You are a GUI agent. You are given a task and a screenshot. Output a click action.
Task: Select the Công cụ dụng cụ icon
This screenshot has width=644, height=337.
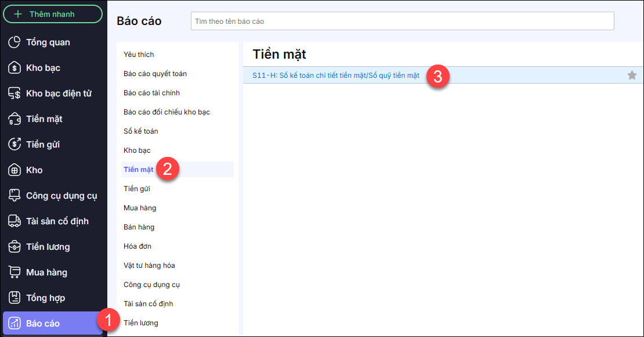(15, 196)
